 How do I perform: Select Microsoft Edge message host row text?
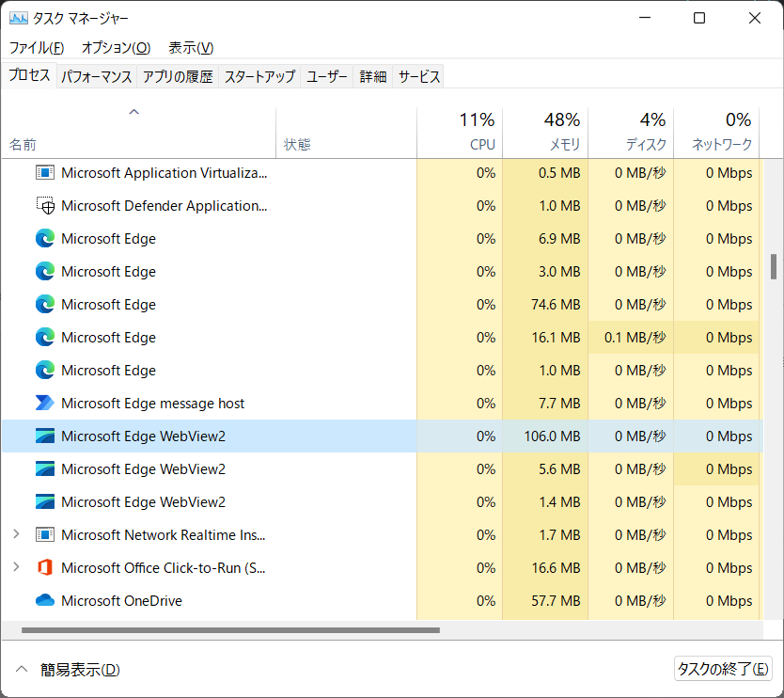tap(152, 404)
